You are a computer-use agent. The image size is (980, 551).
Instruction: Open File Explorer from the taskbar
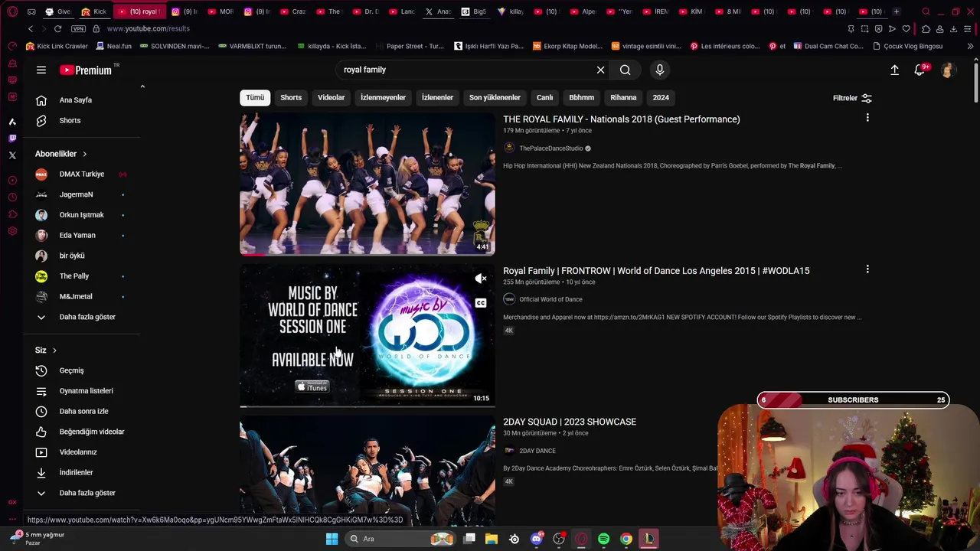point(492,539)
